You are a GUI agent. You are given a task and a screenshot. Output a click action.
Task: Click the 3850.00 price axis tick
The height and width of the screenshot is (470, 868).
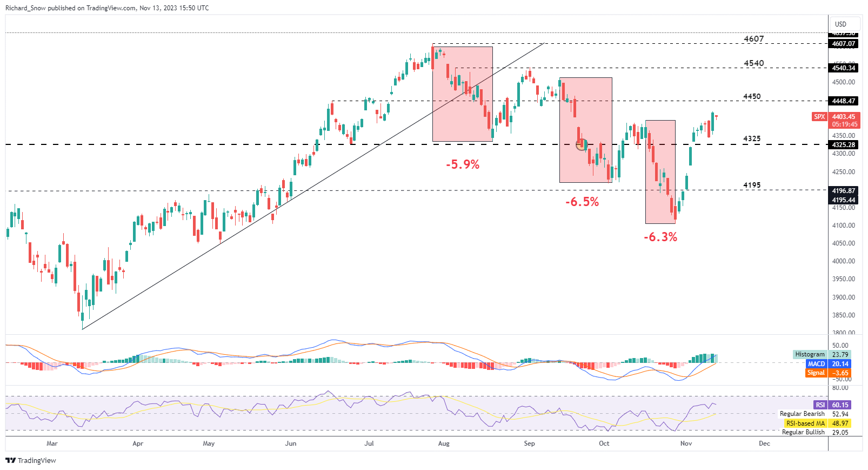(x=844, y=315)
